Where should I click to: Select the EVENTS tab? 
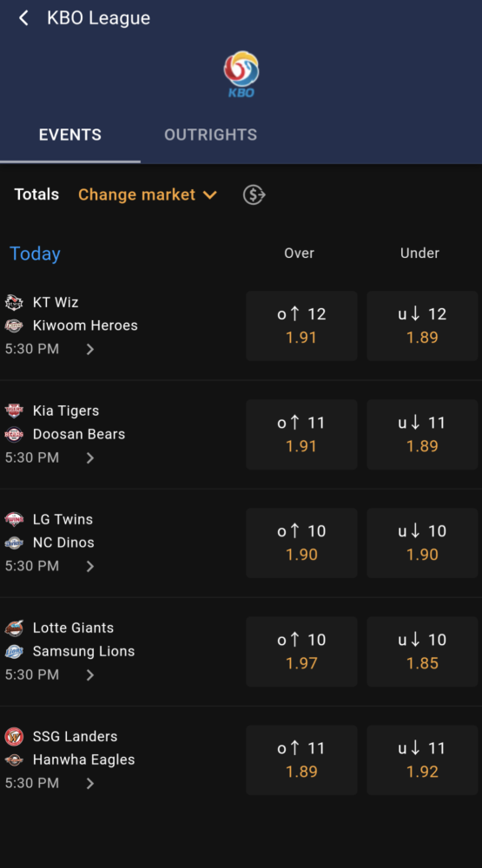click(x=69, y=135)
